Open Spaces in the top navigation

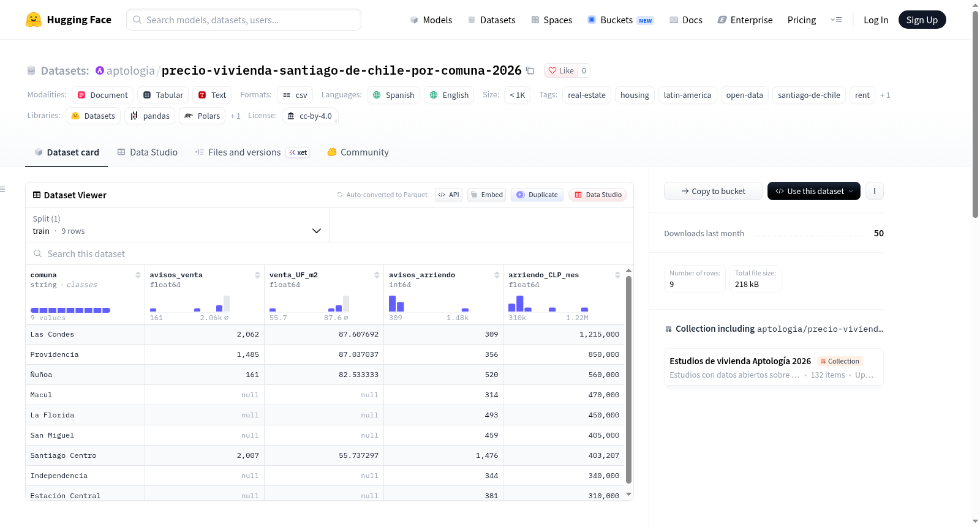552,20
